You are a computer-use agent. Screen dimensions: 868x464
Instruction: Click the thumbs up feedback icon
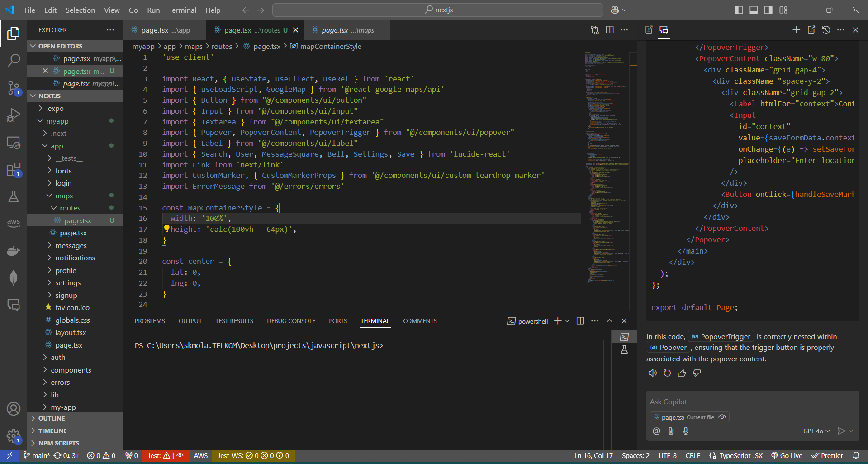click(682, 373)
